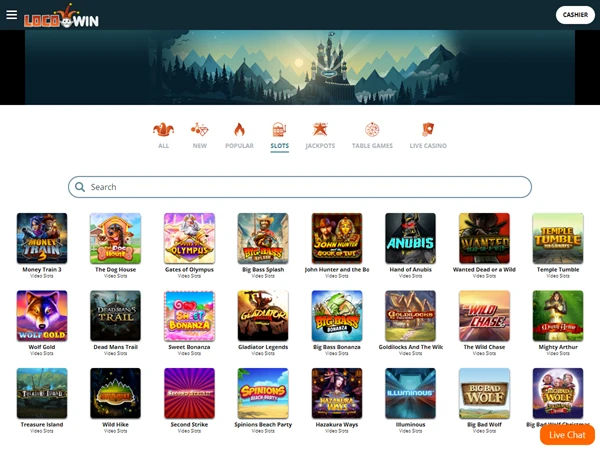The height and width of the screenshot is (450, 600).
Task: Select the Live Casino cards icon
Action: (428, 130)
